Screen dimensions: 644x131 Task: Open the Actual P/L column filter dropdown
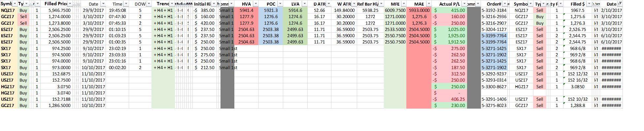click(464, 4)
